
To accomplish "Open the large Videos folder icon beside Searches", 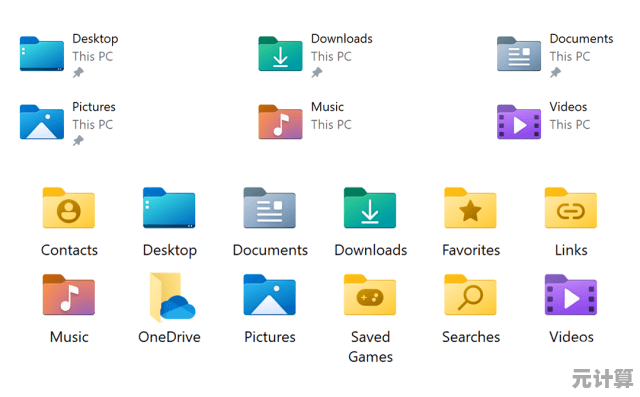I will [x=571, y=295].
